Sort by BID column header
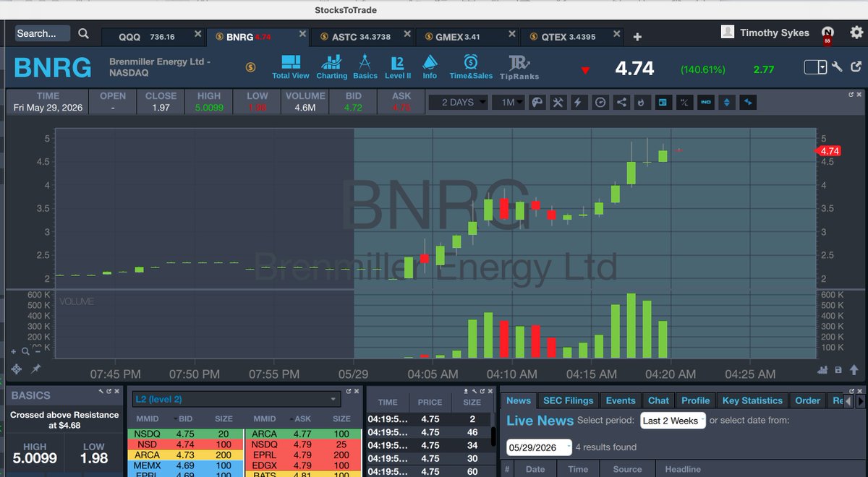The image size is (868, 477). click(x=185, y=418)
